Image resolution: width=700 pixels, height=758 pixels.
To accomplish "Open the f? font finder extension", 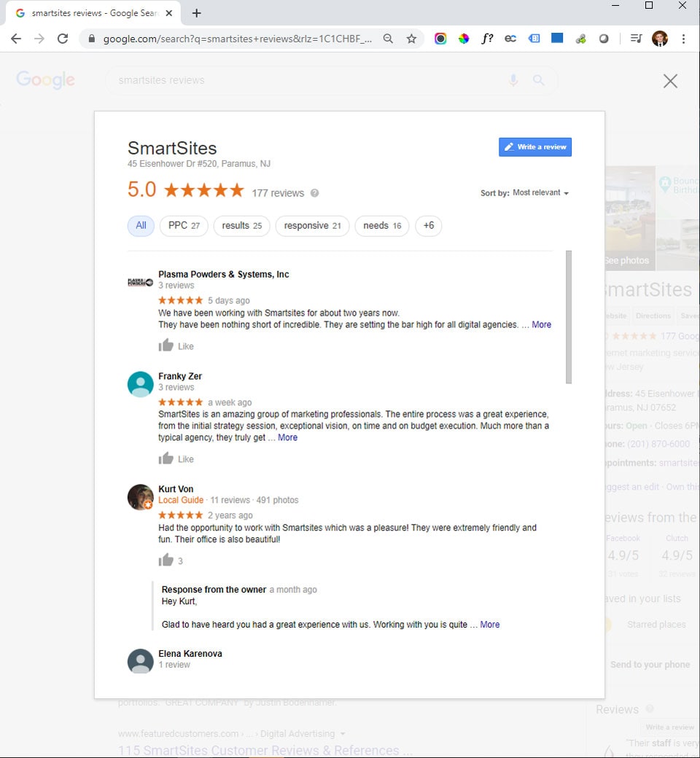I will [x=486, y=39].
